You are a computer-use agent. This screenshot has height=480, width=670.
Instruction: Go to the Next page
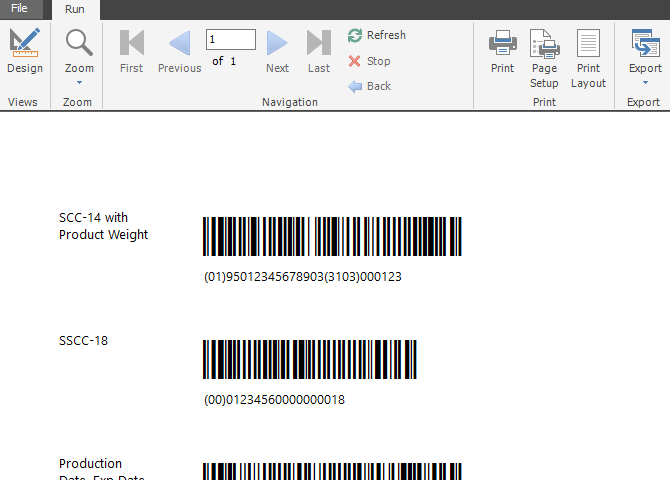[277, 50]
